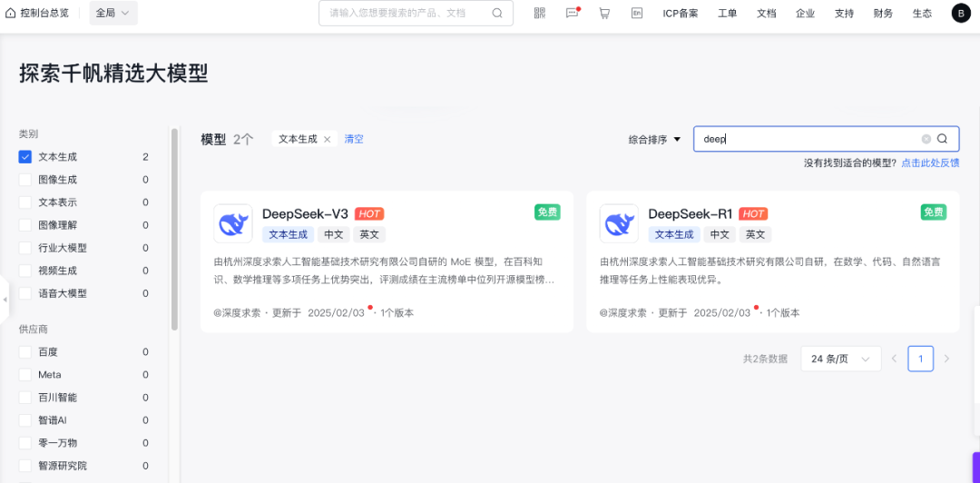The width and height of the screenshot is (980, 483).
Task: Check the 零一万物 supplier checkbox
Action: (x=25, y=443)
